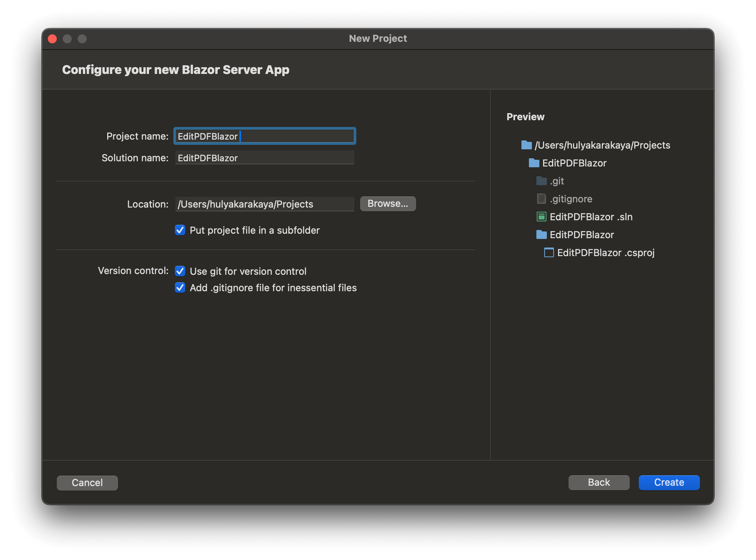Viewport: 756px width, 560px height.
Task: Click the nested EditPDFBlazor project folder icon
Action: click(x=541, y=234)
